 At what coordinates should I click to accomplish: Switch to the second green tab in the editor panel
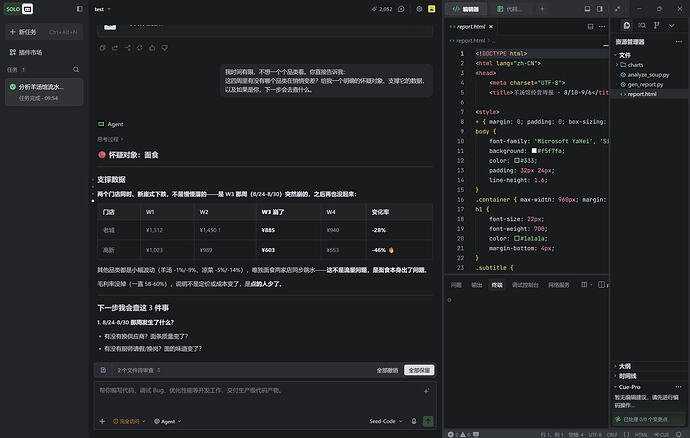pyautogui.click(x=510, y=9)
